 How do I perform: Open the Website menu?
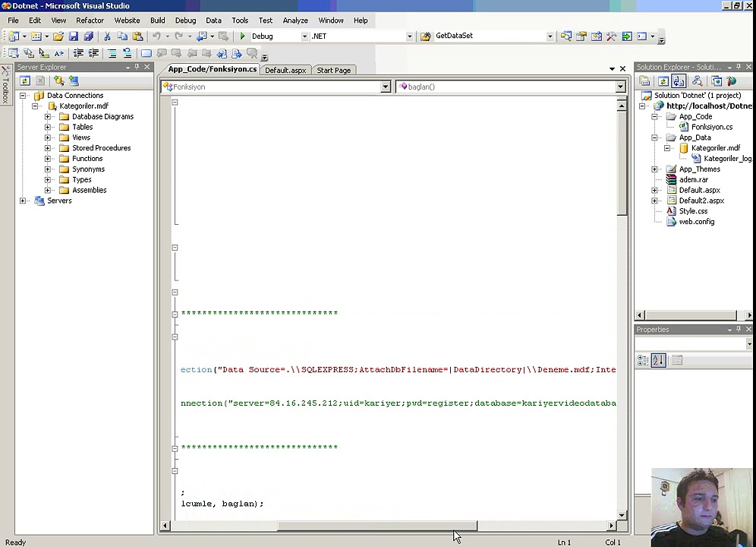[127, 21]
